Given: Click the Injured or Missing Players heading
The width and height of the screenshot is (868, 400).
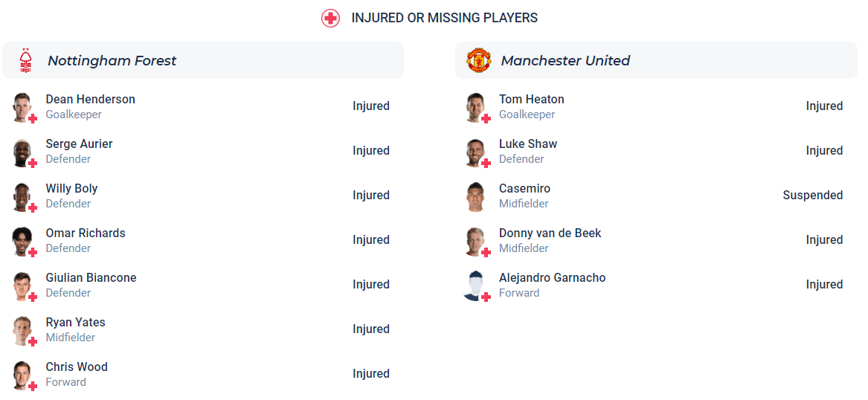Looking at the screenshot, I should [x=444, y=18].
